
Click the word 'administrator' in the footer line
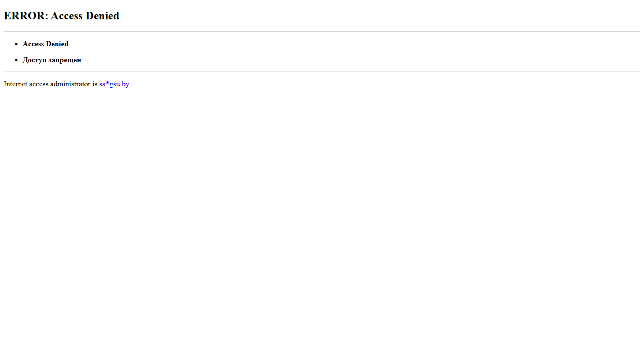pos(70,84)
